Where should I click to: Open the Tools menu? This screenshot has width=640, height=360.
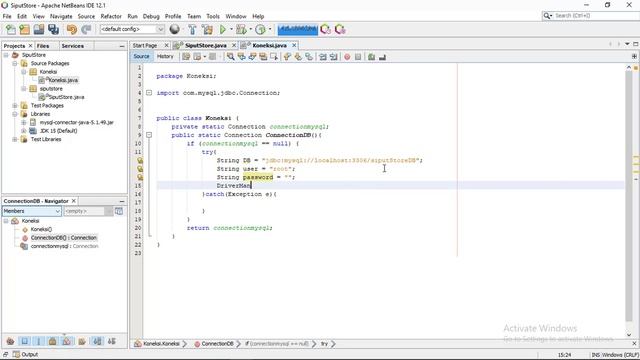(213, 16)
